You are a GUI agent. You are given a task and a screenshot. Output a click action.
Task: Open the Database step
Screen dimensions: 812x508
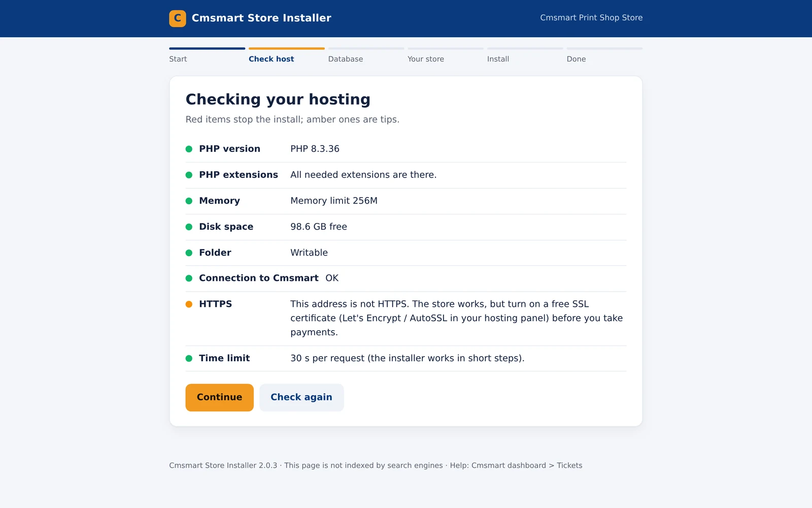click(366, 55)
